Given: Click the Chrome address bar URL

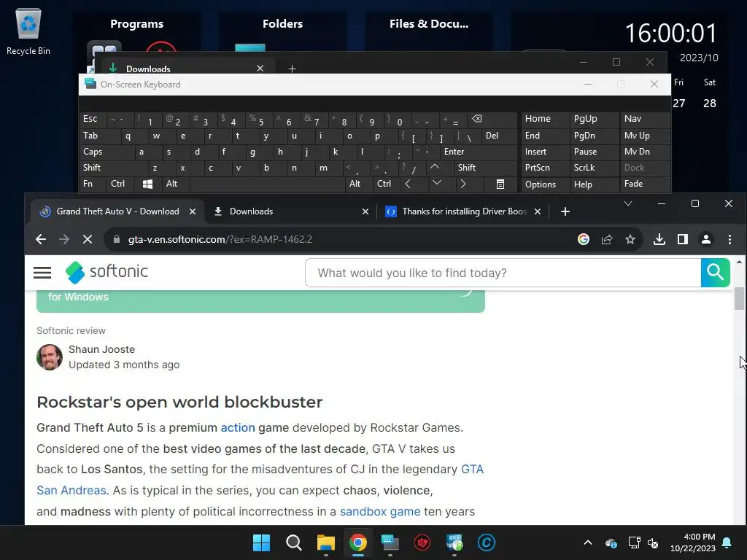Looking at the screenshot, I should click(220, 239).
